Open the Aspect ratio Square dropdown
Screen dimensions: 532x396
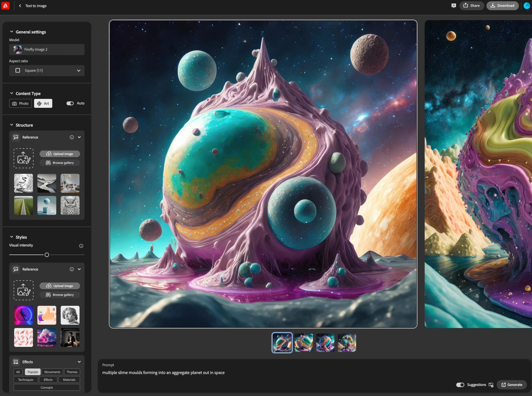[x=47, y=71]
